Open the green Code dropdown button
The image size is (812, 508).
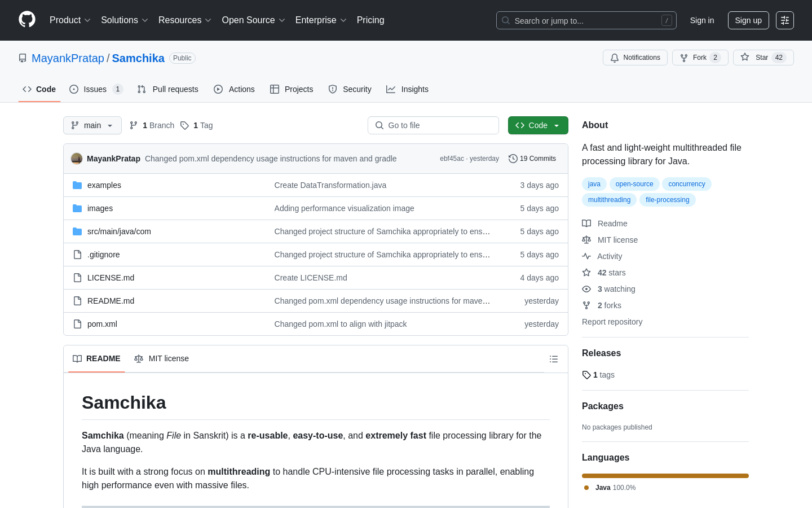tap(538, 125)
